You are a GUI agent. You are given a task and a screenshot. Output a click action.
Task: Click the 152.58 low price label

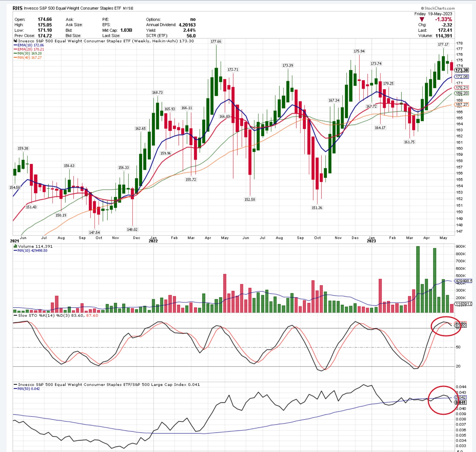point(250,199)
